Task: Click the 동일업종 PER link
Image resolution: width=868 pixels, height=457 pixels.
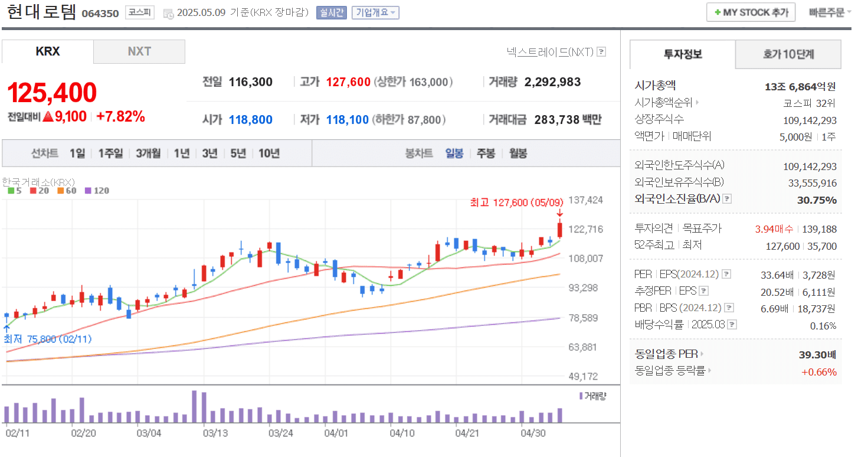Action: point(666,354)
